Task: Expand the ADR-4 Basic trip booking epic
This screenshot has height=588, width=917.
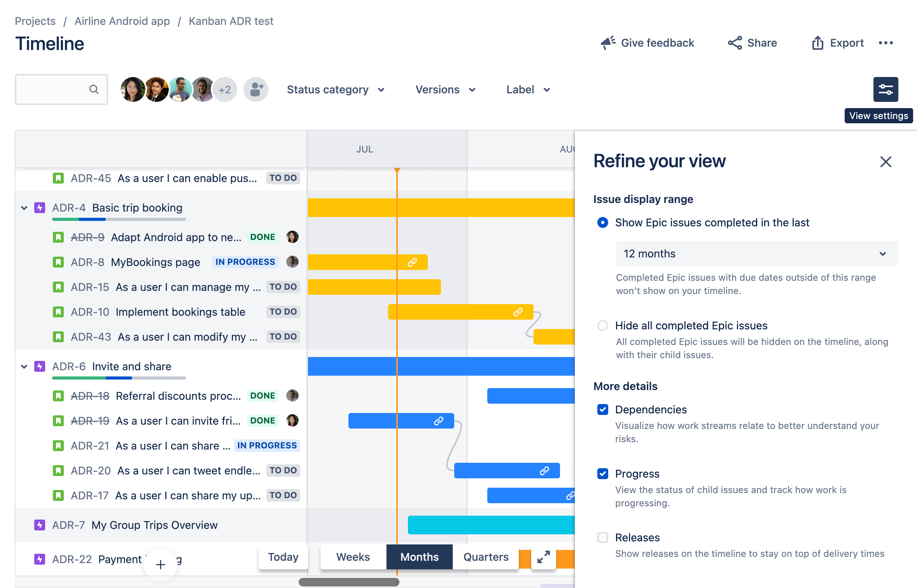Action: click(24, 207)
